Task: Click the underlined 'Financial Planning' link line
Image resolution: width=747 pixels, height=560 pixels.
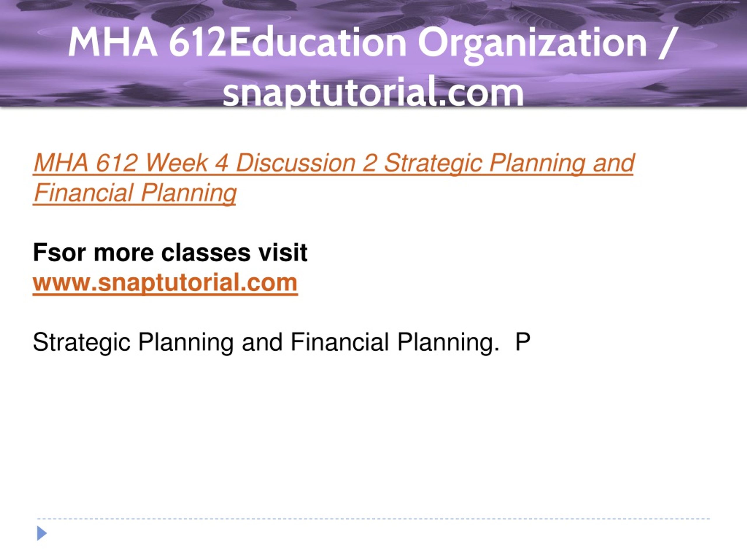Action: (x=135, y=193)
